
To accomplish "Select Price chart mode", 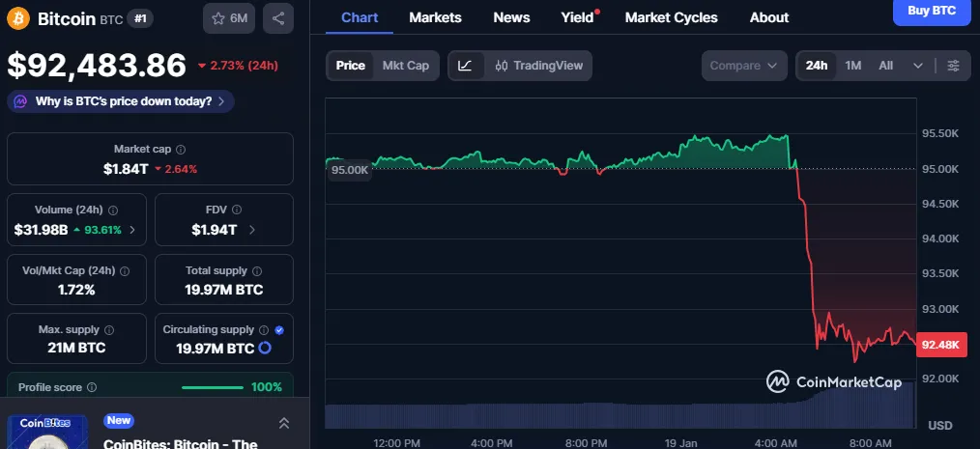I will tap(350, 66).
